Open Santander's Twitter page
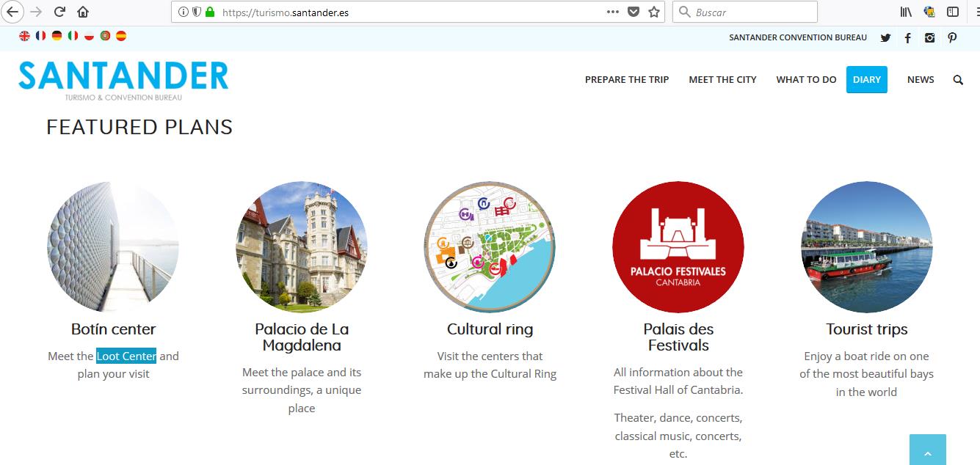 [885, 38]
